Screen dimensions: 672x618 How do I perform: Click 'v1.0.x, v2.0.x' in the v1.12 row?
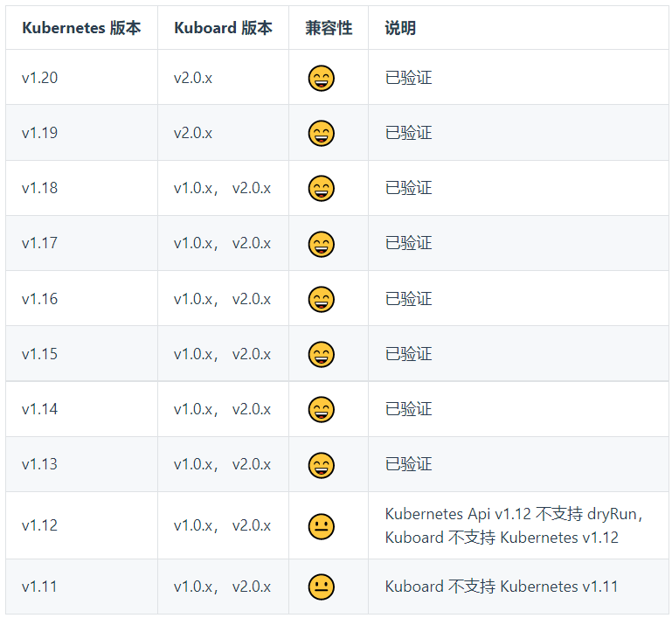point(222,525)
